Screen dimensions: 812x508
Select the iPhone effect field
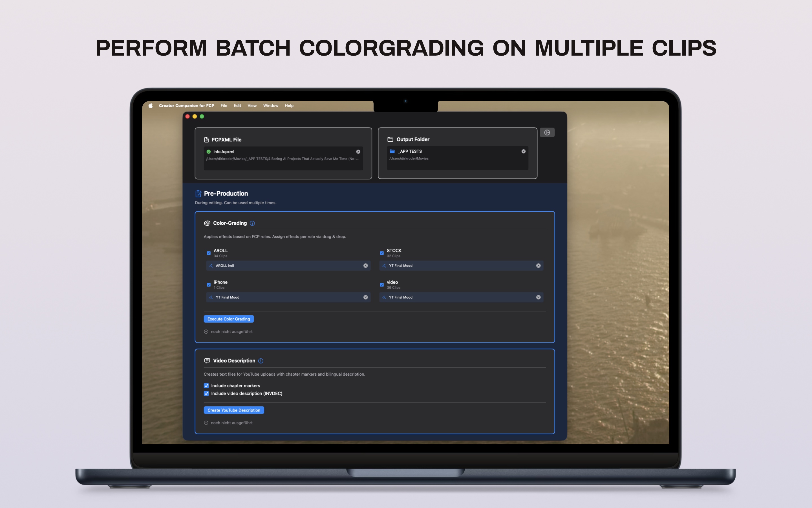click(x=288, y=297)
